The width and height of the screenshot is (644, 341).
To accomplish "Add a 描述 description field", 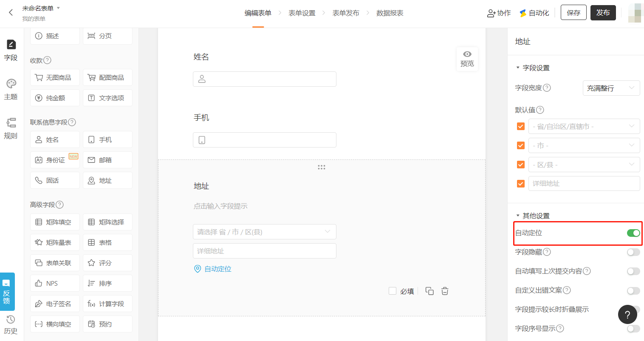I will click(x=55, y=36).
